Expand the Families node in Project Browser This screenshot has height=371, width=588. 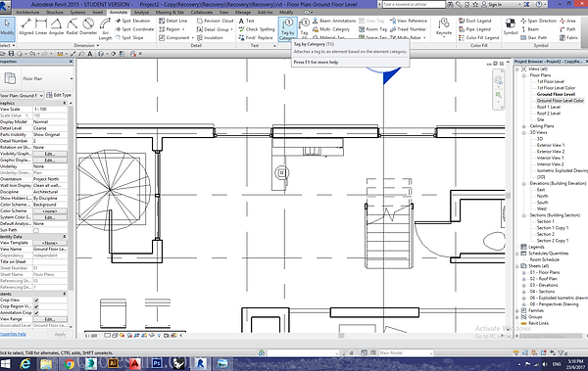click(x=517, y=310)
